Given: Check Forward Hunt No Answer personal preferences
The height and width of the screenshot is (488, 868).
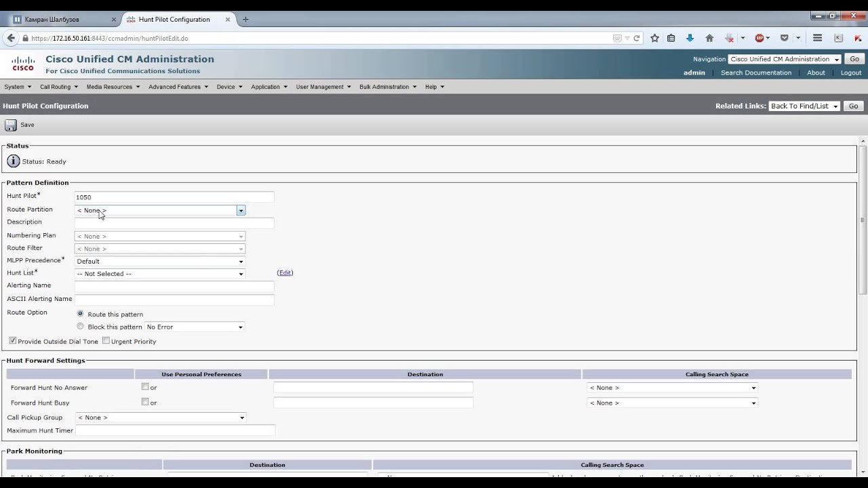Looking at the screenshot, I should (x=144, y=387).
